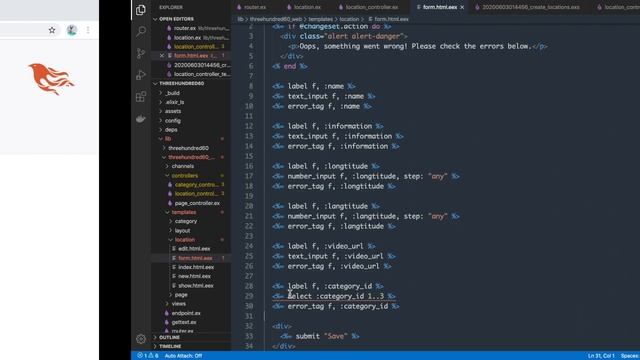Open 20200603014456_cr... in Open Editors
This screenshot has width=640, height=360.
198,65
